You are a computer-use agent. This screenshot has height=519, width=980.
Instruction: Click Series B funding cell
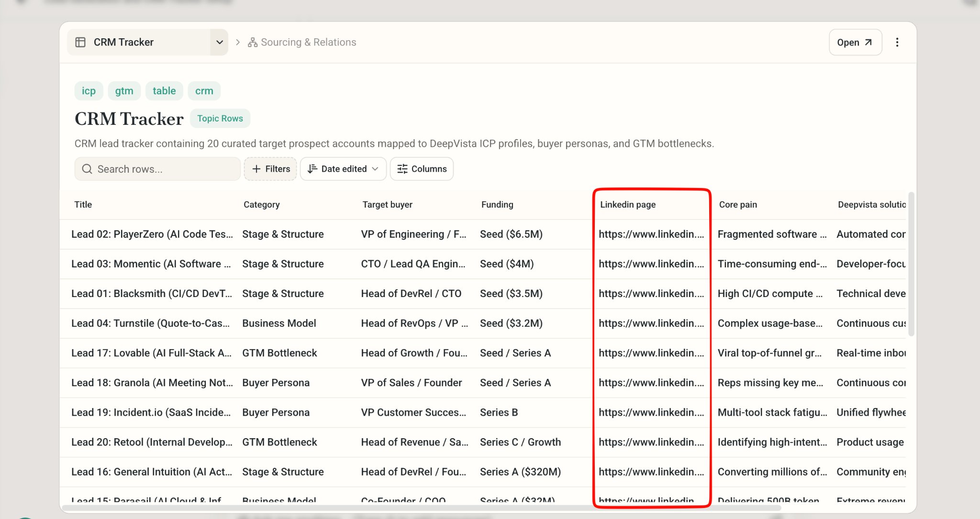[x=499, y=412]
